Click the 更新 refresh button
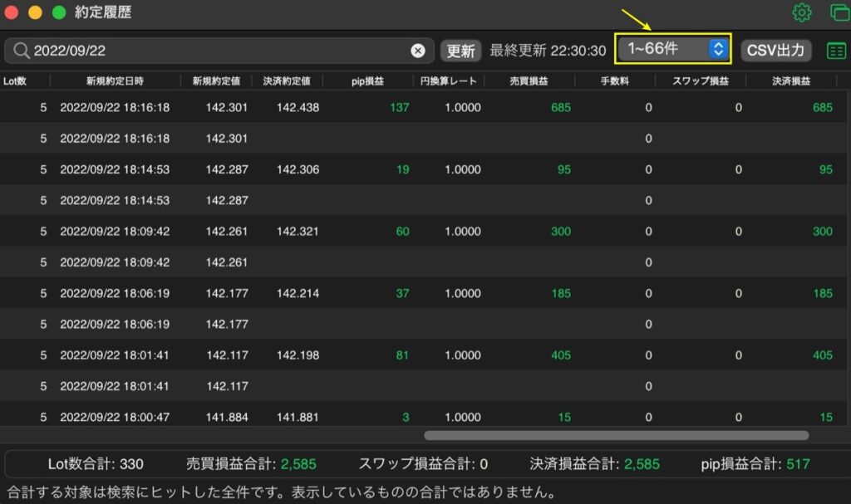 coord(460,51)
